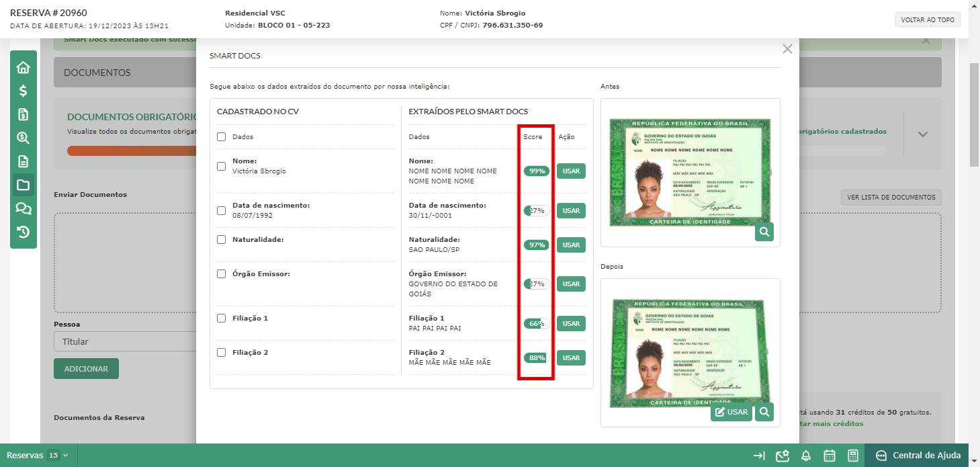Click 'RESERVA # 20960' header text

48,13
